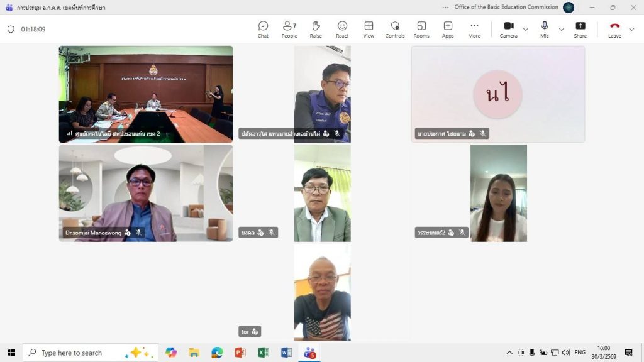Open the React emoji picker
Viewport: 644px width, 362px height.
point(342,29)
